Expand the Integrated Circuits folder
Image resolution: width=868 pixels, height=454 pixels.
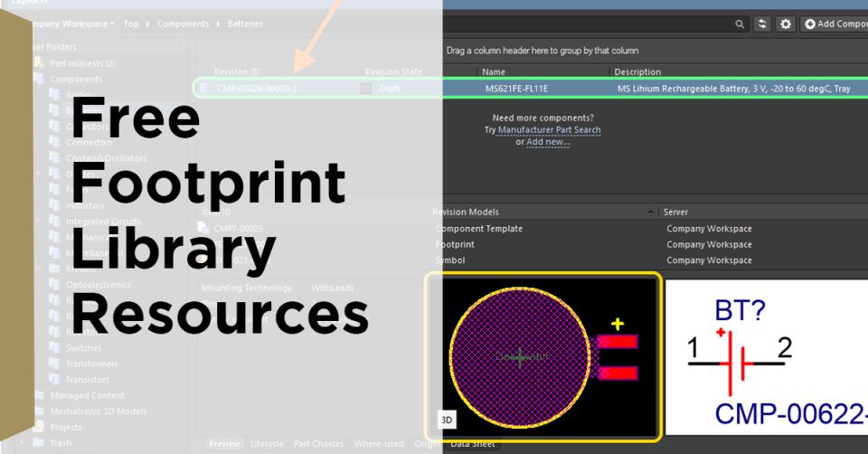click(x=38, y=222)
